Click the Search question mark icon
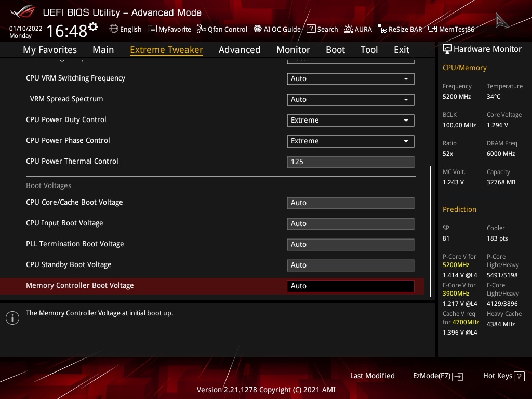The image size is (532, 399). [x=311, y=29]
